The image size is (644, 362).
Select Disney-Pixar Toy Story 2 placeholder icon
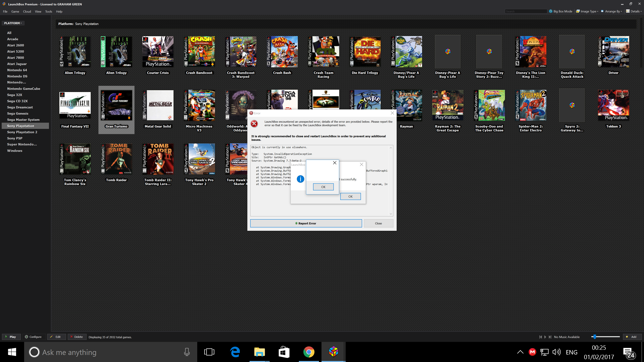(x=489, y=52)
